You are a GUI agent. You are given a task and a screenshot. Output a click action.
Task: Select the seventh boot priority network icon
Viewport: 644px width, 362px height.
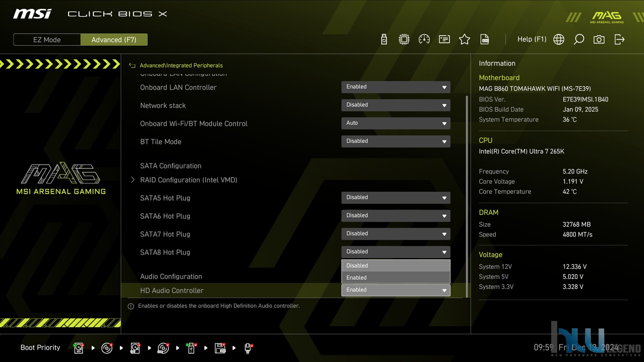click(248, 348)
